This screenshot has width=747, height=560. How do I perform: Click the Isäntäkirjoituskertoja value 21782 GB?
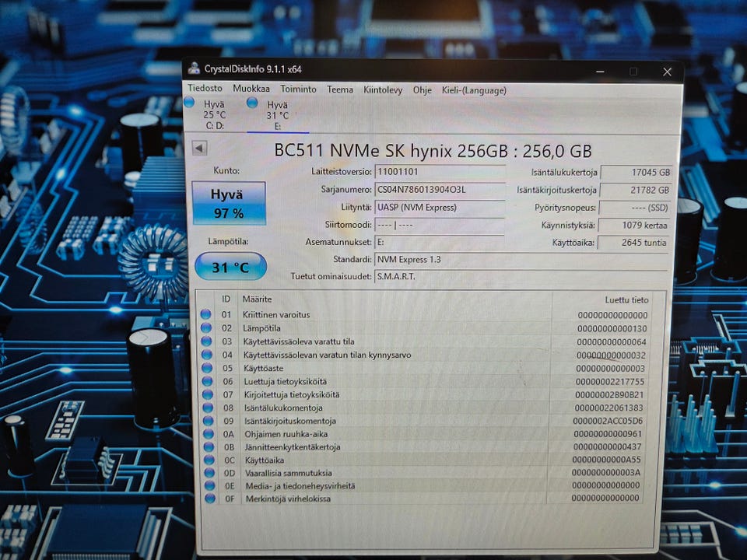(636, 190)
